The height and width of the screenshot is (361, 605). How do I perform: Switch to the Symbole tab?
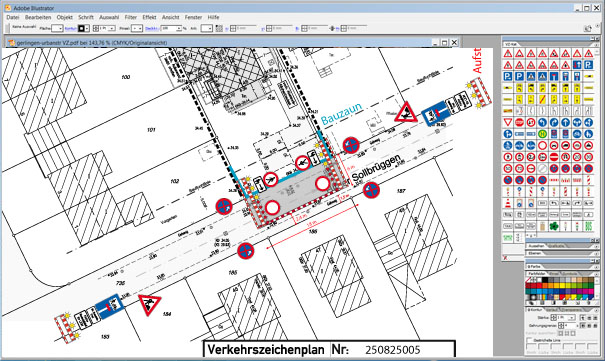pos(570,273)
